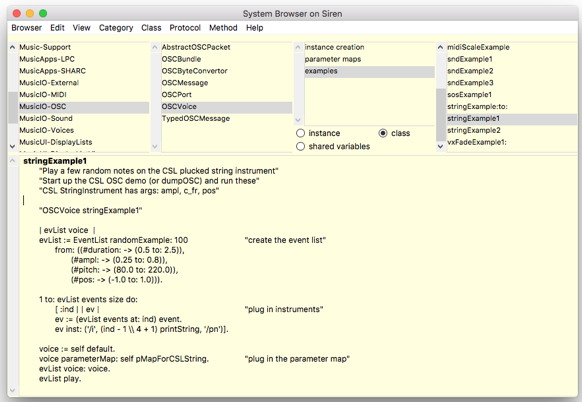
Task: Click up arrow of code pane scrollbar
Action: coord(12,161)
